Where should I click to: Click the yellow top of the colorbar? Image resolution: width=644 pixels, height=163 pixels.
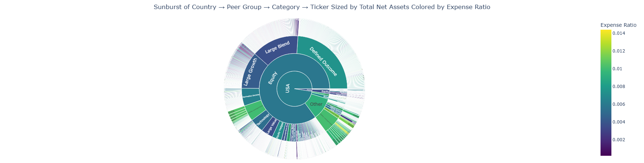(606, 32)
